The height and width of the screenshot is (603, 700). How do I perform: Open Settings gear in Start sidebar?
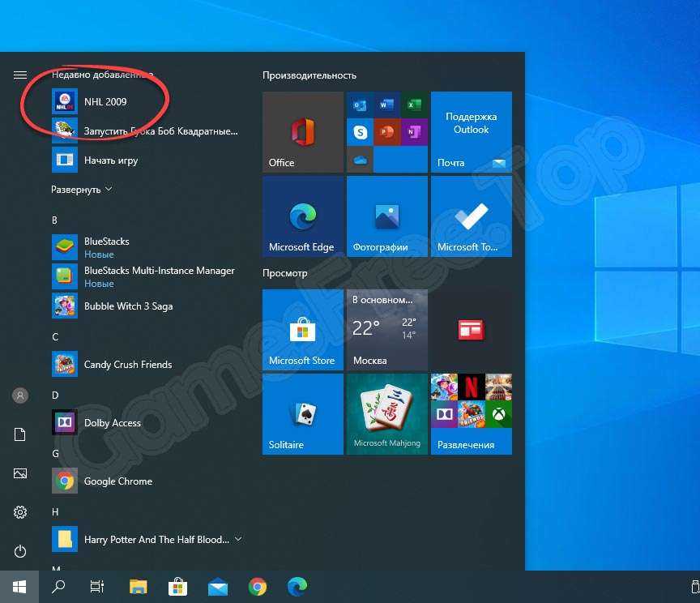pos(20,512)
